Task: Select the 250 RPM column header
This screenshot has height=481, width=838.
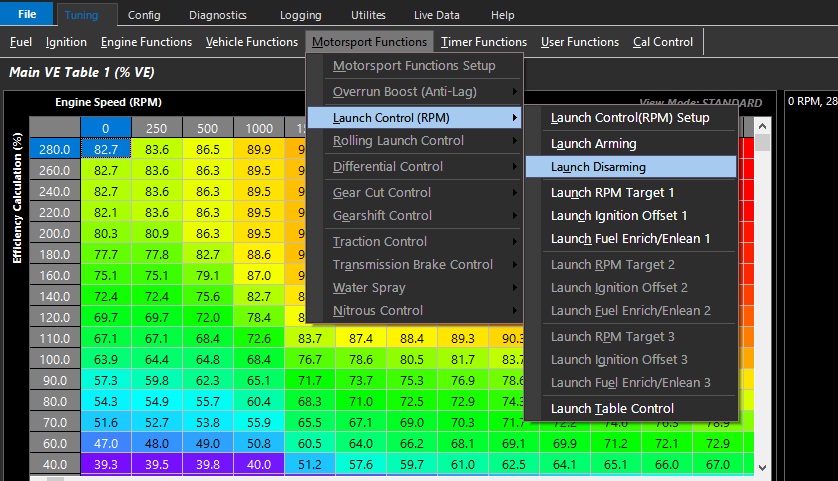Action: tap(157, 128)
